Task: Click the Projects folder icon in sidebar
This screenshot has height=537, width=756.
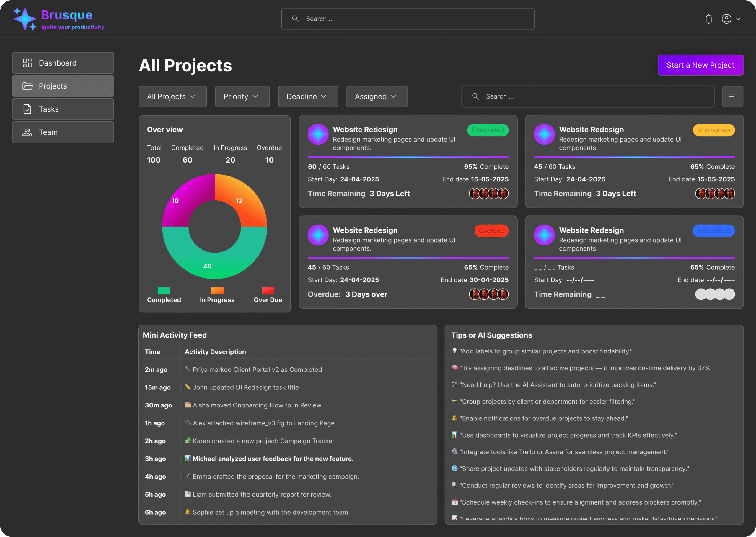Action: pyautogui.click(x=27, y=86)
